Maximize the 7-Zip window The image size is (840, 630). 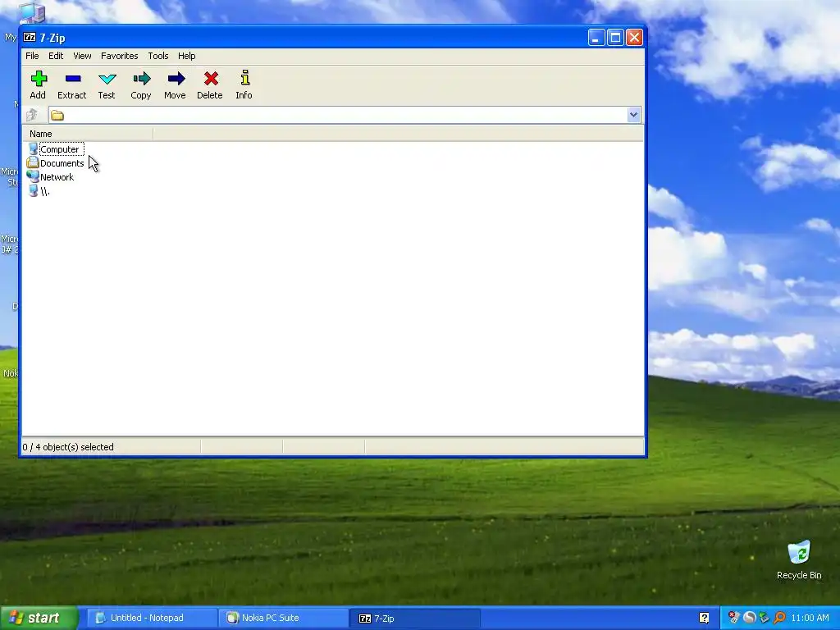tap(615, 38)
